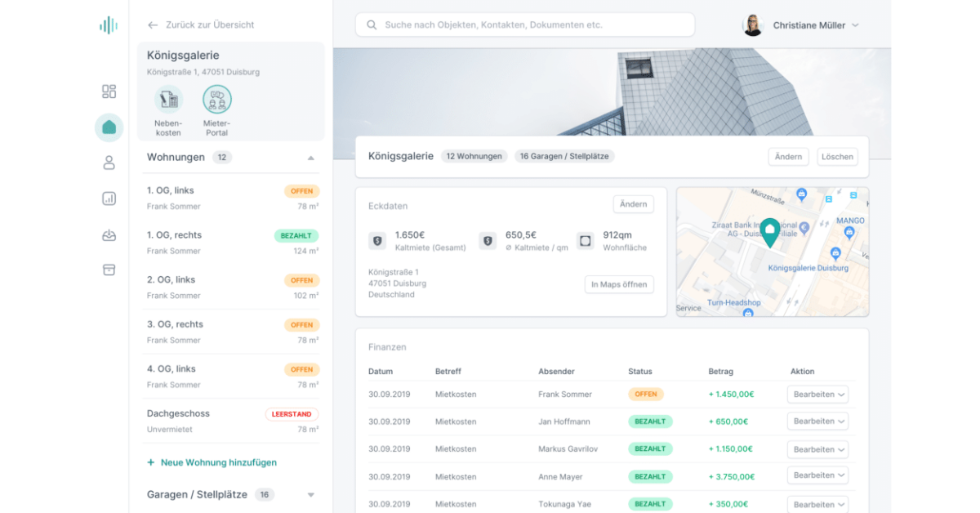Image resolution: width=980 pixels, height=513 pixels.
Task: Select apartment 2. OG, links
Action: (x=232, y=288)
